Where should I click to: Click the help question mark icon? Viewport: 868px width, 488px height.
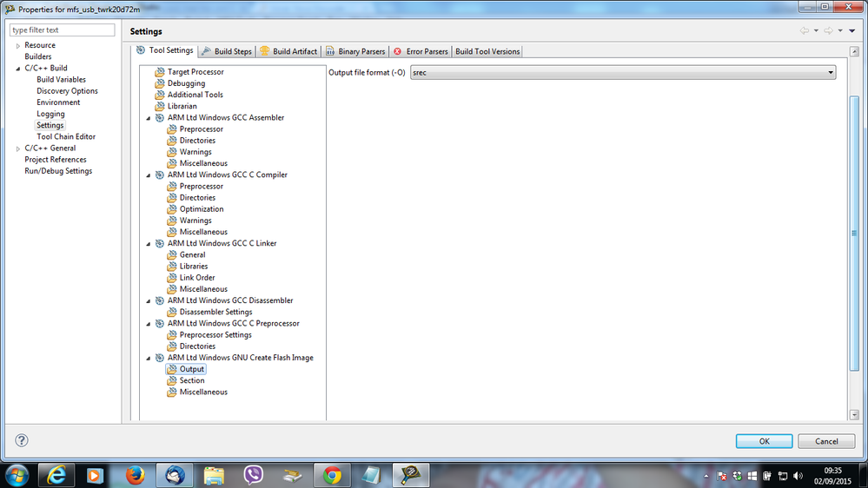pos(22,440)
